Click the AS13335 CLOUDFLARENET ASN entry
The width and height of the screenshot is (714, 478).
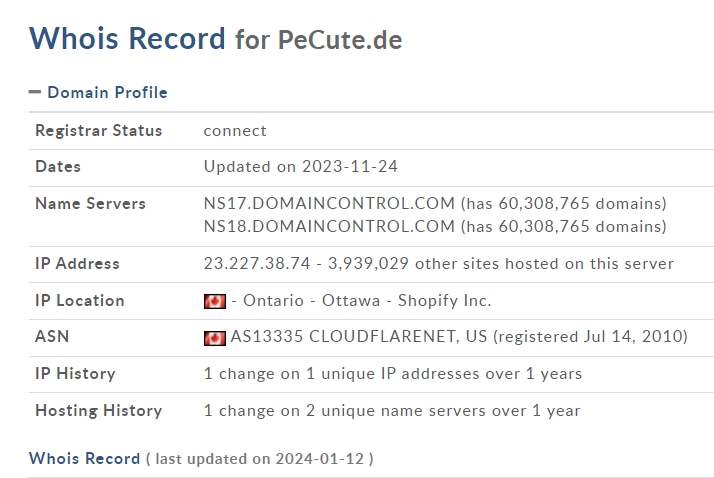click(x=359, y=336)
